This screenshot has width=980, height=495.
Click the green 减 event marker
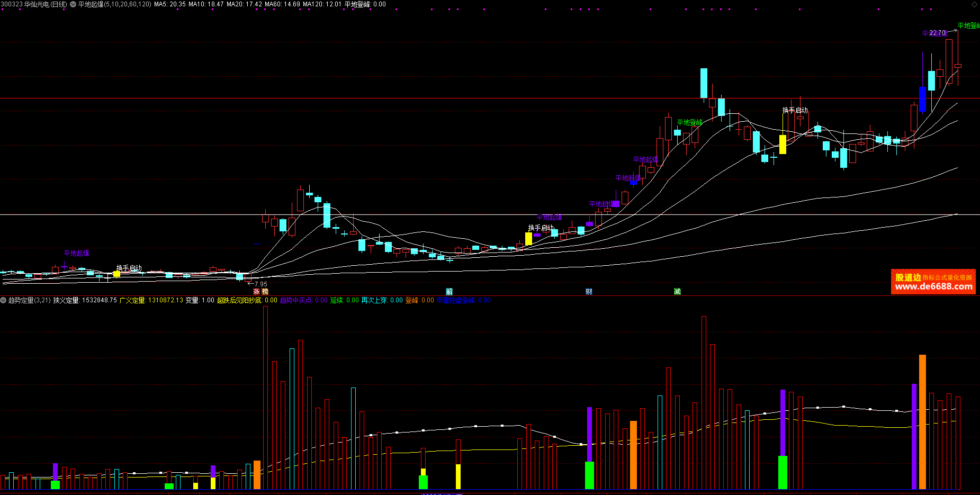click(x=677, y=292)
